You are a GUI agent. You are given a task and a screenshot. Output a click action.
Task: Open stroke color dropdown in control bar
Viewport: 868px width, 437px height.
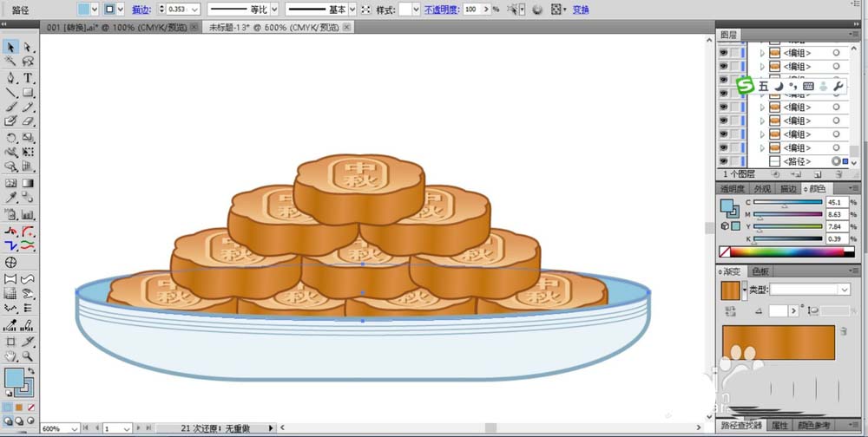[120, 10]
